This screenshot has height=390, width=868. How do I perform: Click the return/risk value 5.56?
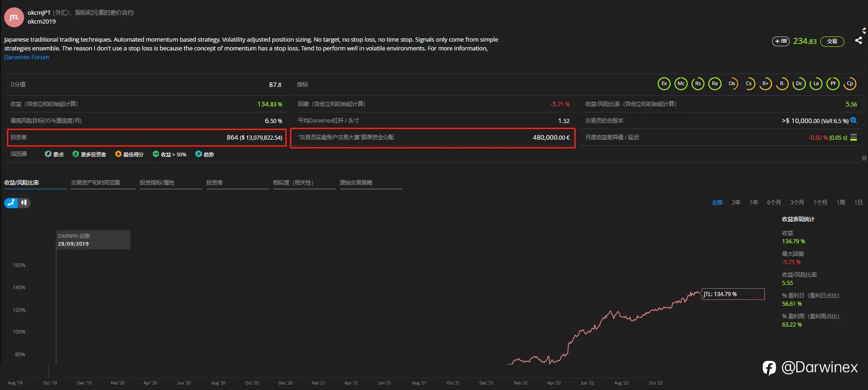(851, 104)
